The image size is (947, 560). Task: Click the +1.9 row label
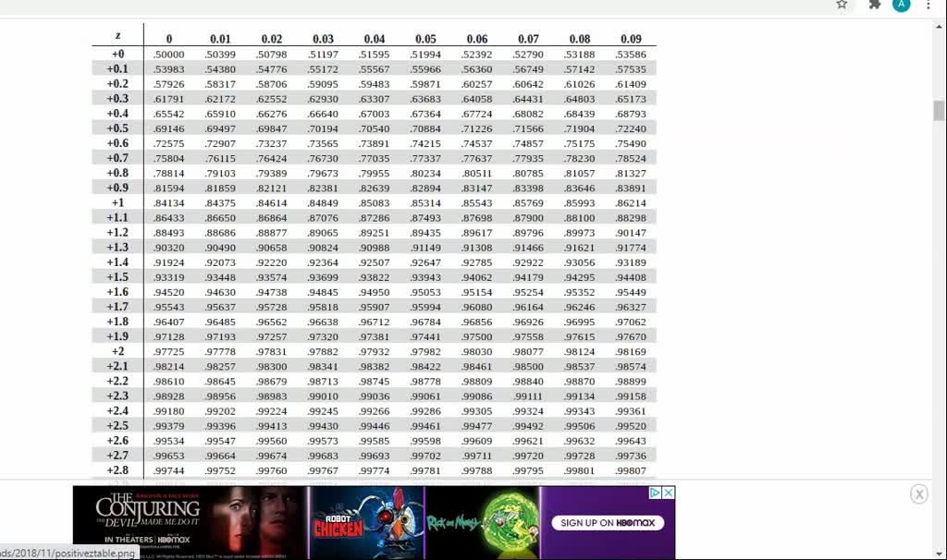pos(117,336)
